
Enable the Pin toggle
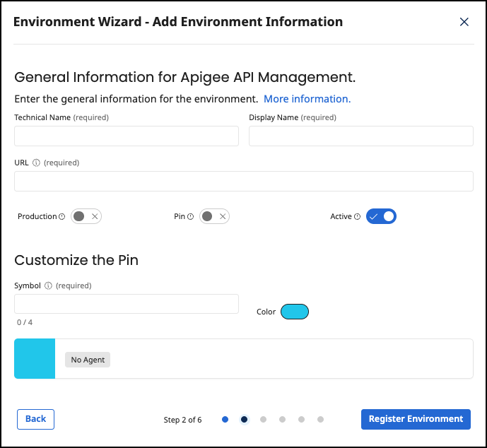214,216
